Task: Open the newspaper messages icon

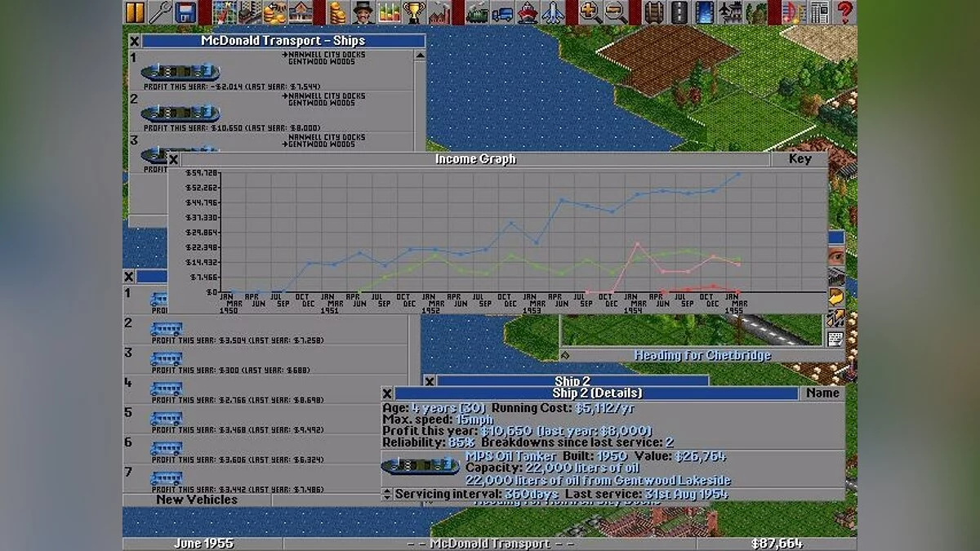Action: click(817, 12)
